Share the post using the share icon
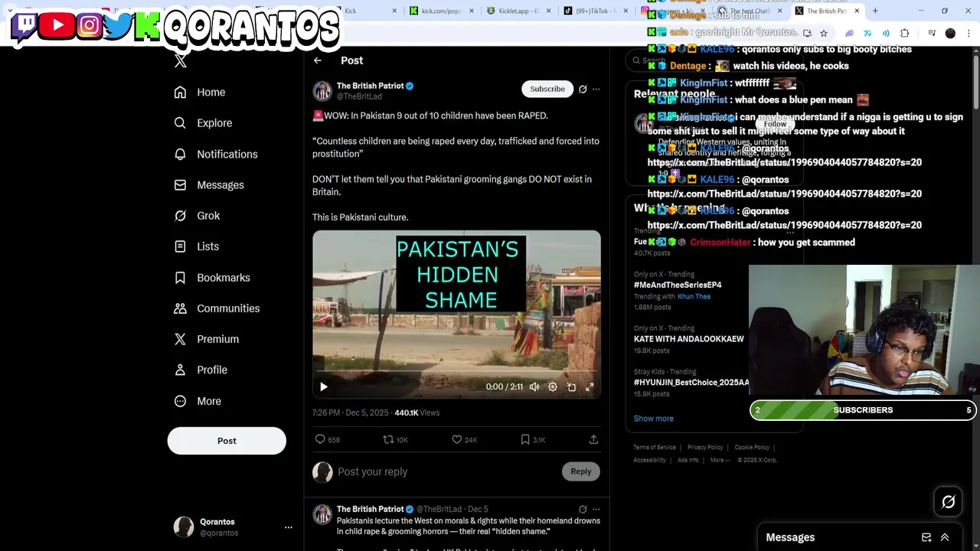Image resolution: width=980 pixels, height=551 pixels. [593, 439]
